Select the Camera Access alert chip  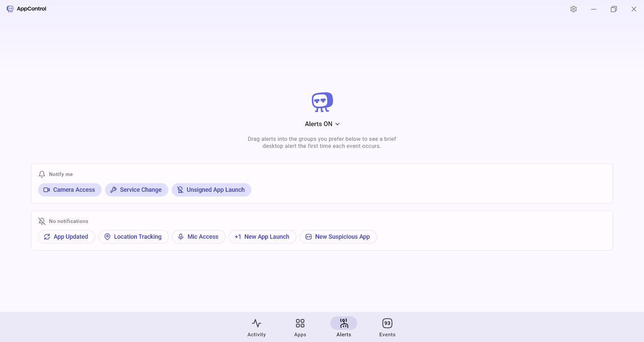click(70, 190)
